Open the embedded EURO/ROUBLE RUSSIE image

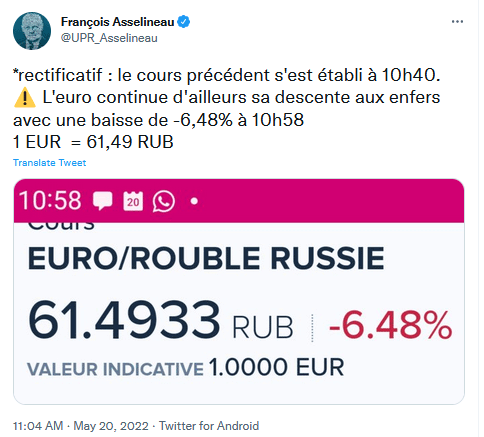pos(239,292)
